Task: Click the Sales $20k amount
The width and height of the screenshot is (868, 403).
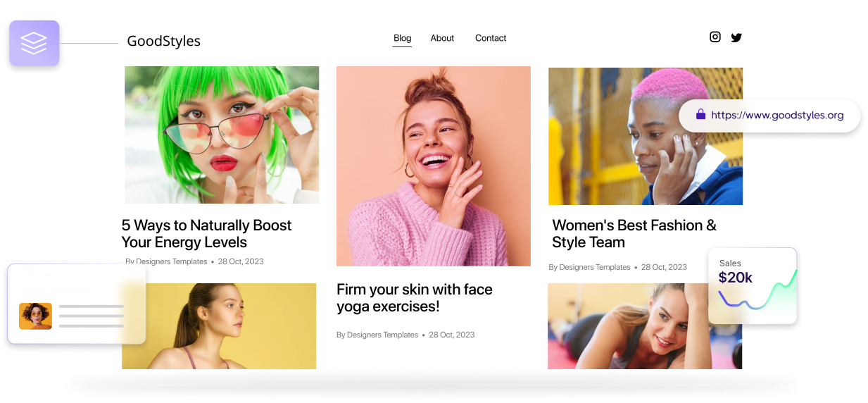Action: click(x=735, y=278)
